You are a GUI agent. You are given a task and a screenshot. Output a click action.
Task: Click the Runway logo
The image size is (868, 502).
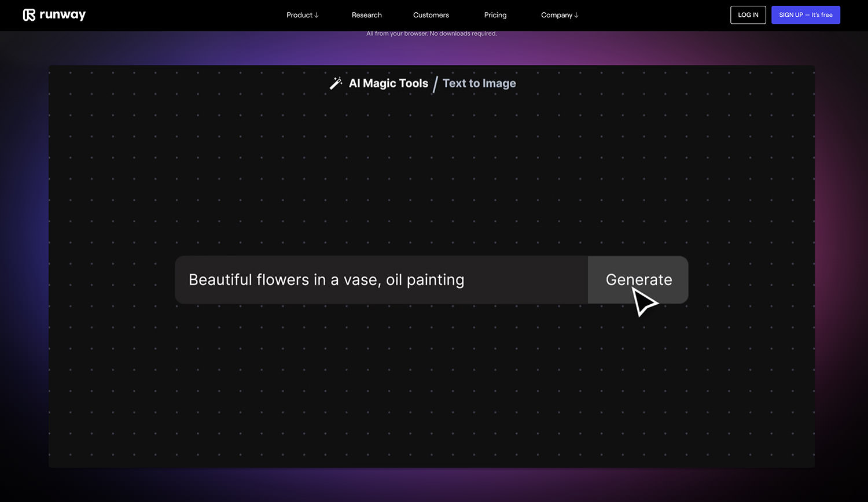point(54,15)
